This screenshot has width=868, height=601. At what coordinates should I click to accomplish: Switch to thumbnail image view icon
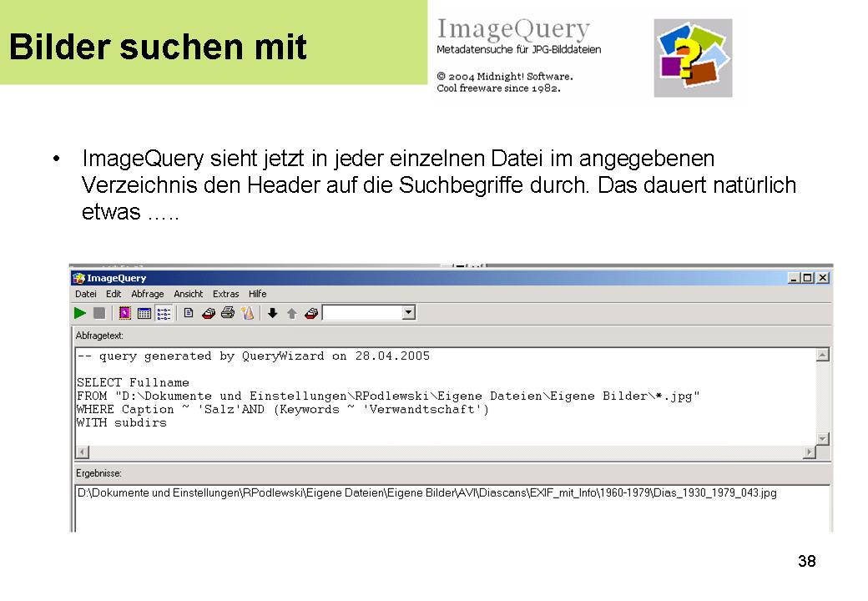[x=125, y=313]
